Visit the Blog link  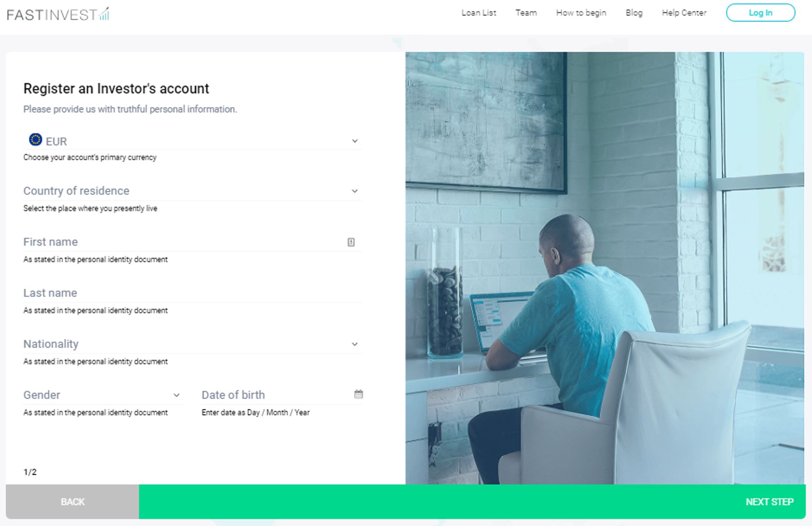tap(634, 13)
